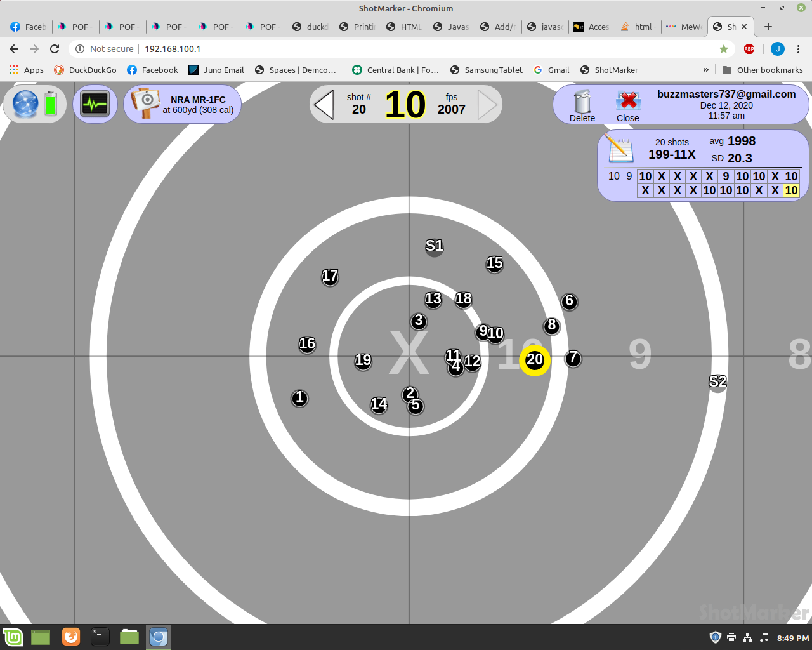Go to previous shot with left arrow

[324, 105]
